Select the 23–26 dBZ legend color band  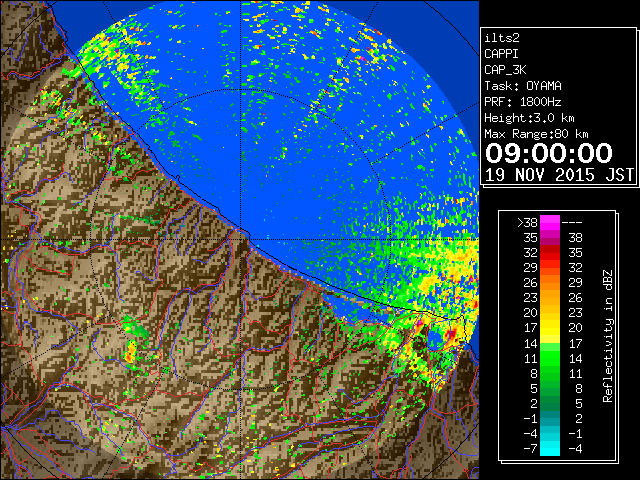550,298
